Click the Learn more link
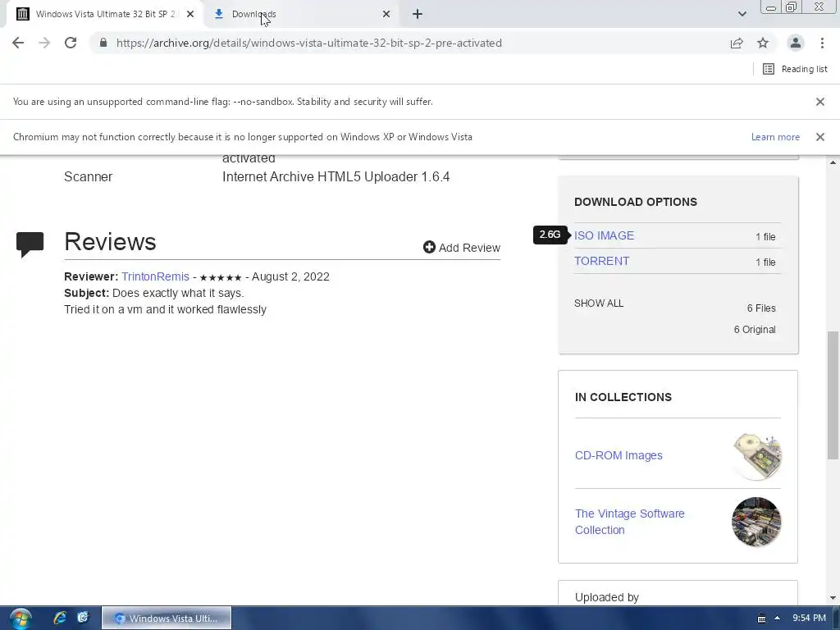840x630 pixels. pos(775,137)
